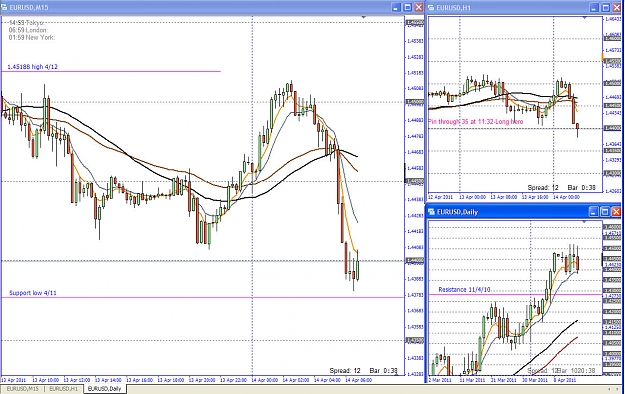
Task: Click the EURUSD,M15 window title icon
Action: 4,8
